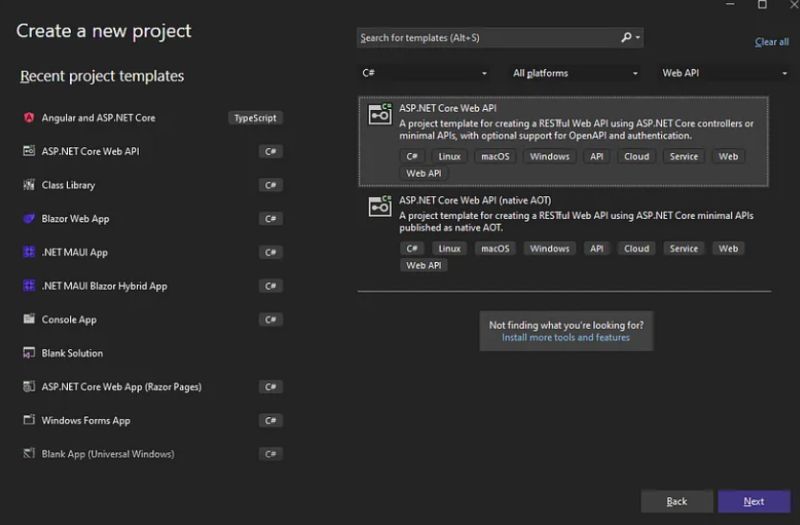Click the Blank Solution icon
The height and width of the screenshot is (525, 800).
point(29,353)
